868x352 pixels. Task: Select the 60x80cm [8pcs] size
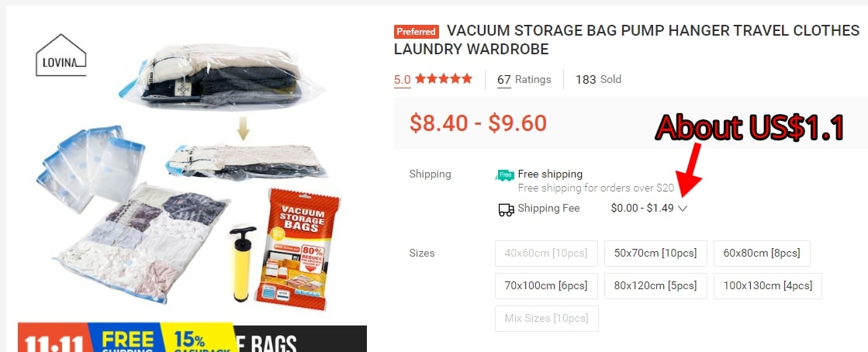pos(762,254)
